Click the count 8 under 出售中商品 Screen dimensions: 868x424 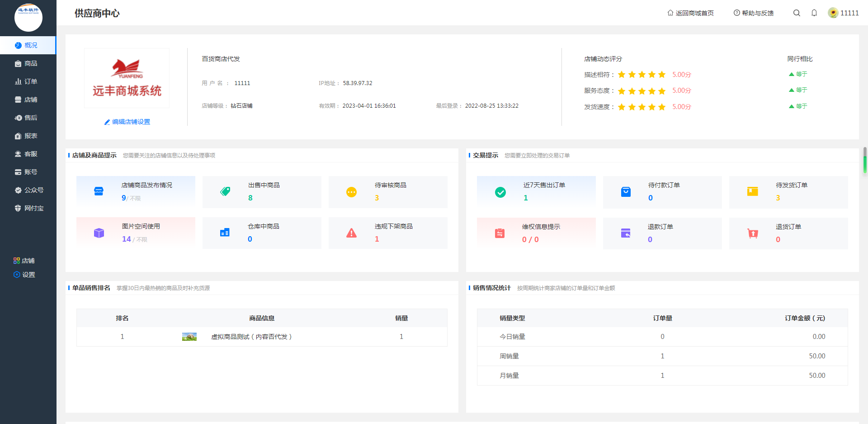tap(250, 198)
